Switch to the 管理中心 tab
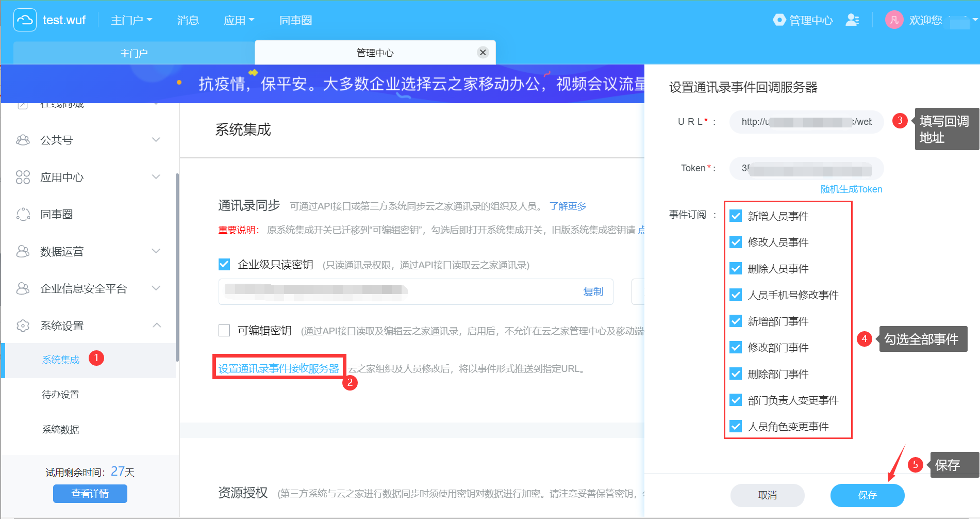This screenshot has height=519, width=980. (x=375, y=53)
